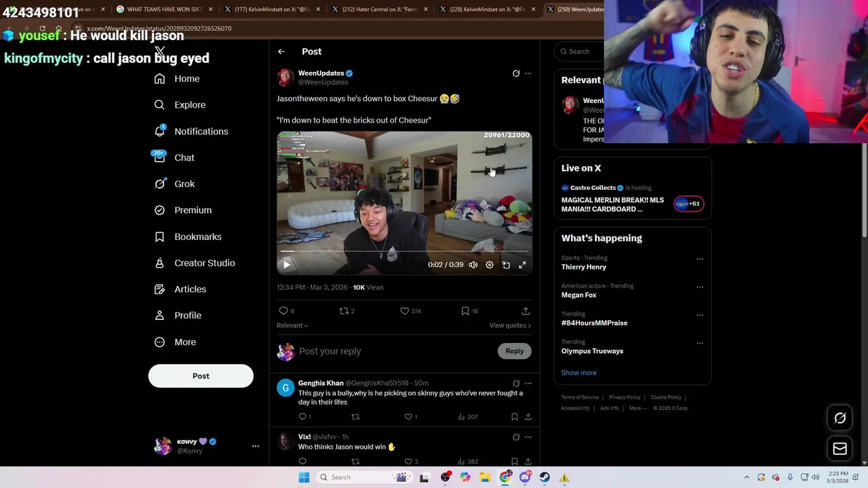Share the WeenUpdates post
The width and height of the screenshot is (868, 488).
coord(526,311)
